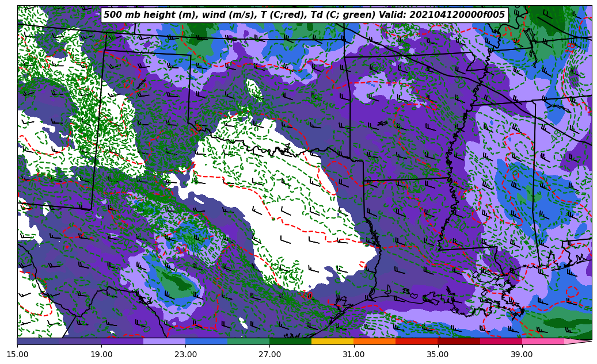Screen dimensions: 597x364
Task: Pick the light purple colorbar segment before 23.00
Action: [x=165, y=341]
